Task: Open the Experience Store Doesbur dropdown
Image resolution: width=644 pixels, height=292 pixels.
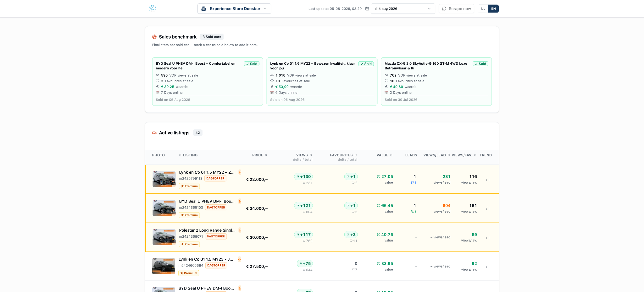Action: (x=234, y=9)
